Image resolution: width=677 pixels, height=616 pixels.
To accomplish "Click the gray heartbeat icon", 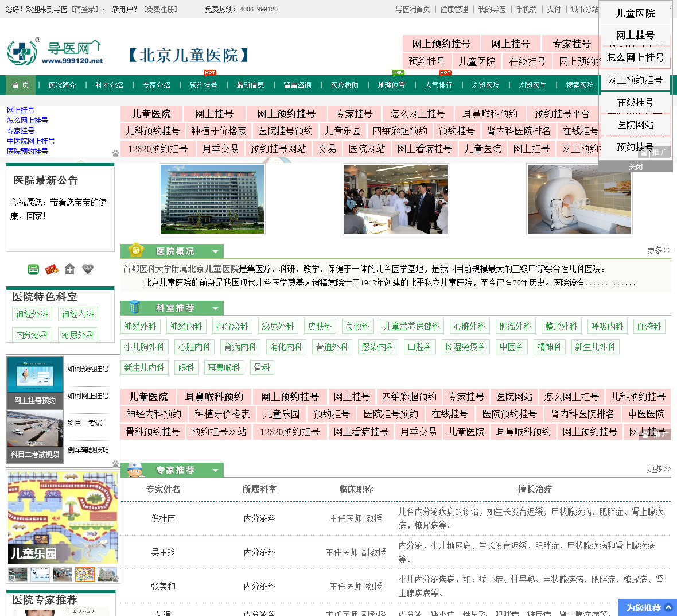I will coord(88,269).
